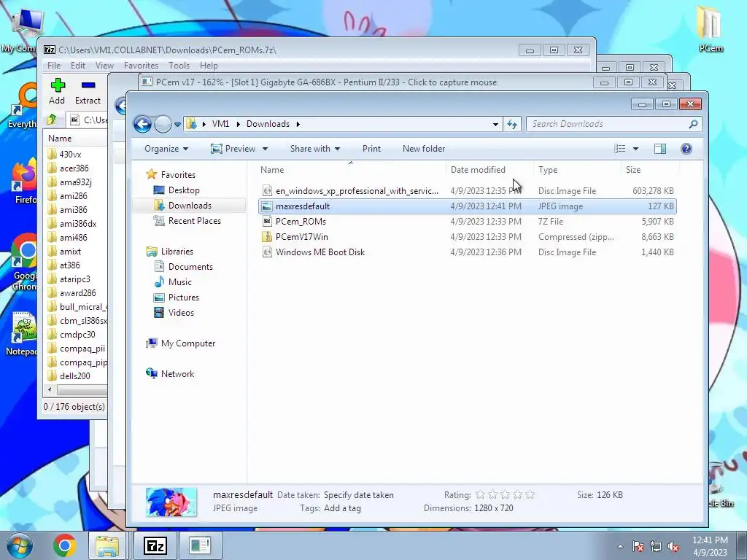Click green Add button in 7-Zip
Viewport: 747px width, 560px height.
pos(57,91)
